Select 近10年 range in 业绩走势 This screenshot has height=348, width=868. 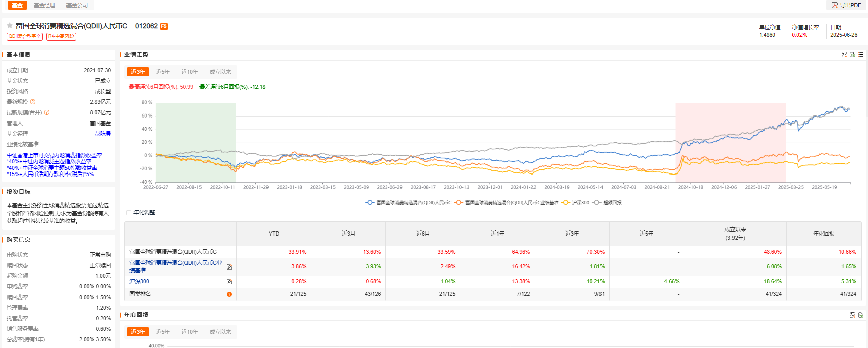click(x=190, y=72)
